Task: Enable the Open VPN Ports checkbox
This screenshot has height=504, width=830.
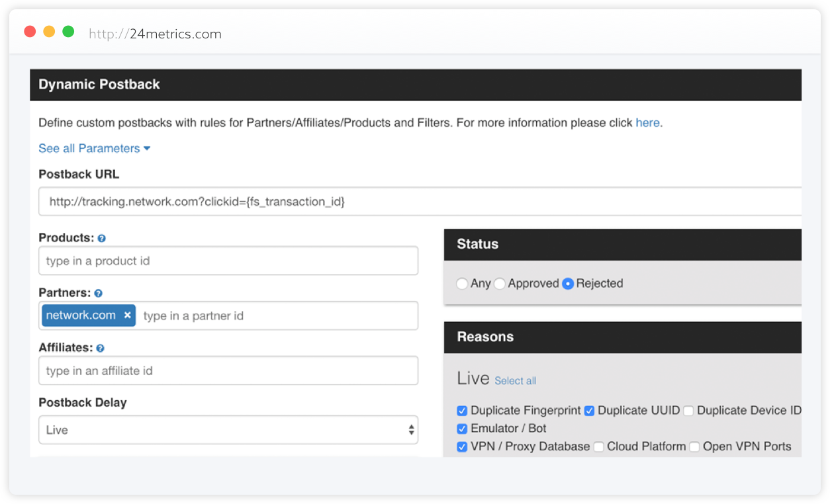Action: click(694, 447)
